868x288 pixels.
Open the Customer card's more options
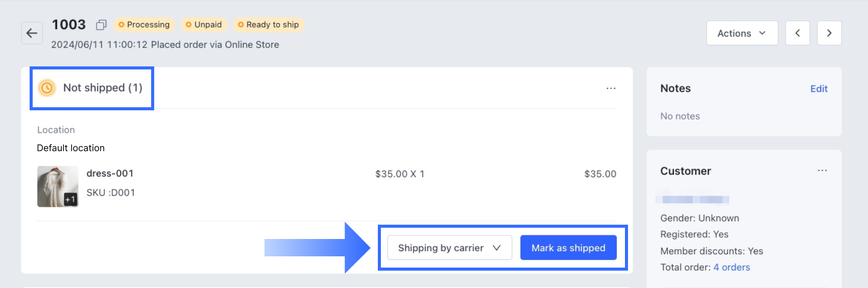click(x=822, y=171)
